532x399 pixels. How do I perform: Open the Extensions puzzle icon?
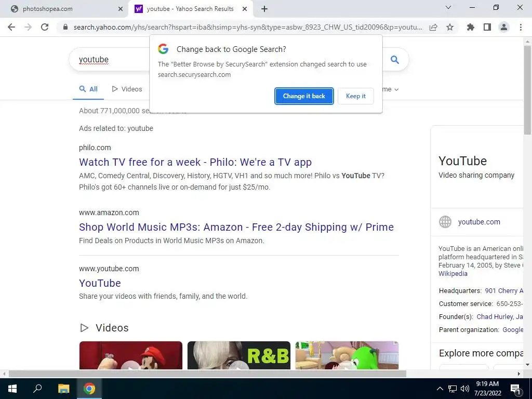[471, 27]
